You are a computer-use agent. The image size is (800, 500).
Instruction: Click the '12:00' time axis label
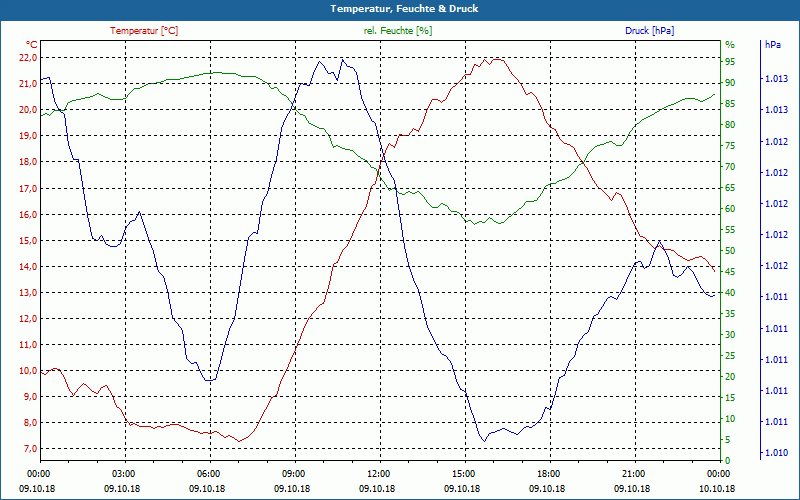click(x=378, y=474)
